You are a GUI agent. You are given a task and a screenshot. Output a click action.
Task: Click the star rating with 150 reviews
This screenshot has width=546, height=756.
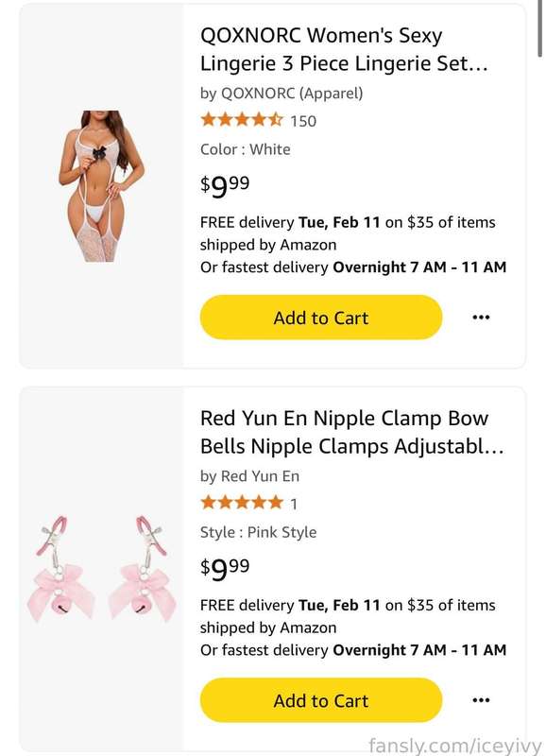pos(242,119)
